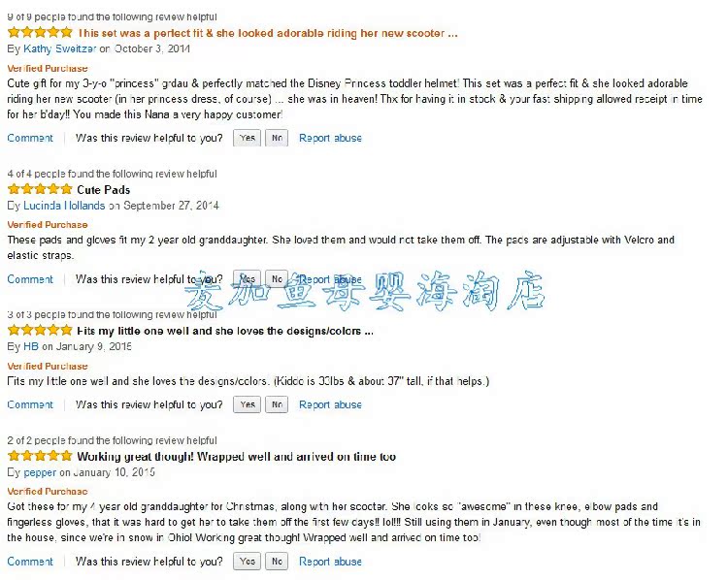Open Lucinda Hollands' reviewer profile
This screenshot has width=728, height=580.
64,206
